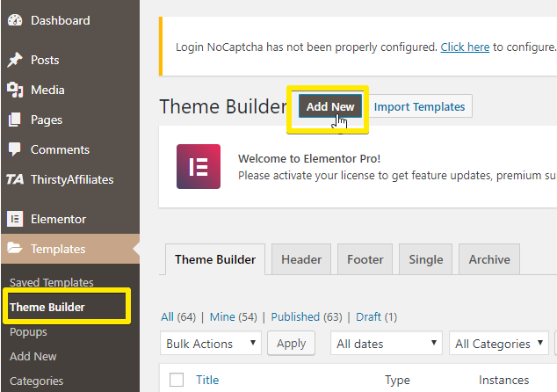Open the Elementor menu item

click(x=70, y=219)
